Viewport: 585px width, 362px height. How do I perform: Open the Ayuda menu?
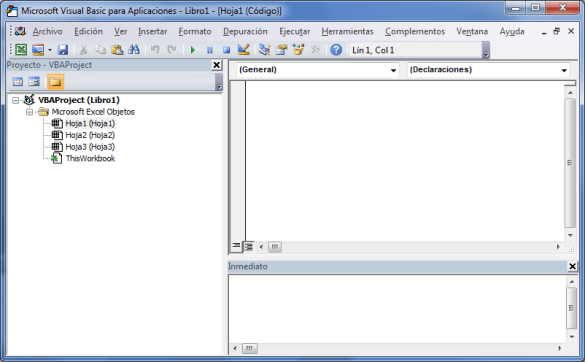(512, 31)
